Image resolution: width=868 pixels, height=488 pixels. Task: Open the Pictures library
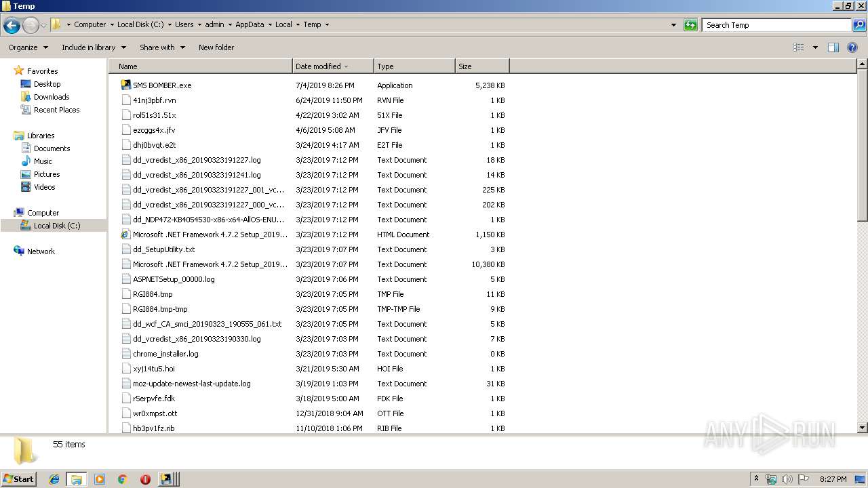coord(47,174)
